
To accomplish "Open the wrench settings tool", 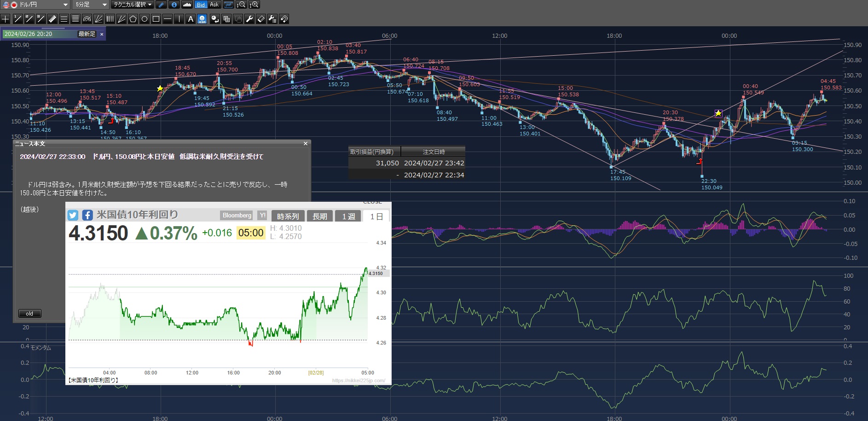I will [x=249, y=19].
